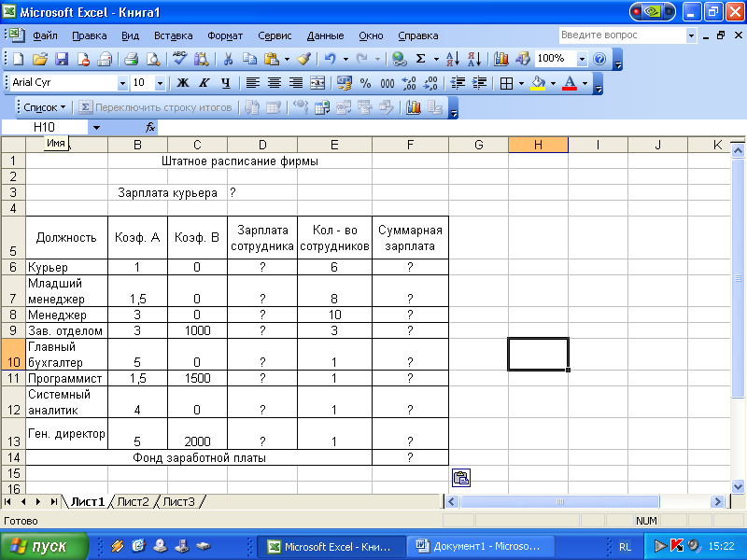Open the Name Box dropdown arrow
Screen dimensions: 747x560
[x=96, y=127]
